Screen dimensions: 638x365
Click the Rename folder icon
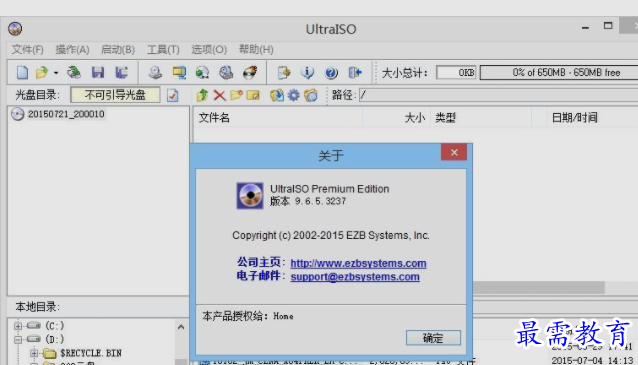click(253, 96)
